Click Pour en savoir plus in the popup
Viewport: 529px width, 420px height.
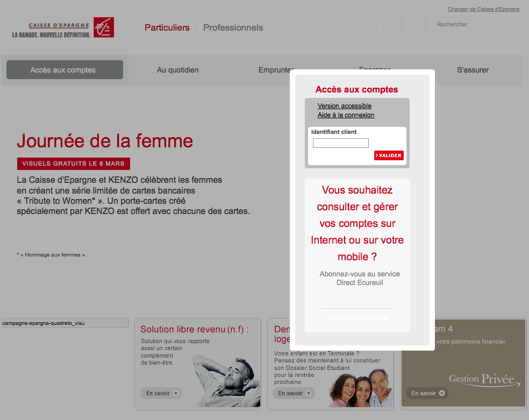coord(358,317)
